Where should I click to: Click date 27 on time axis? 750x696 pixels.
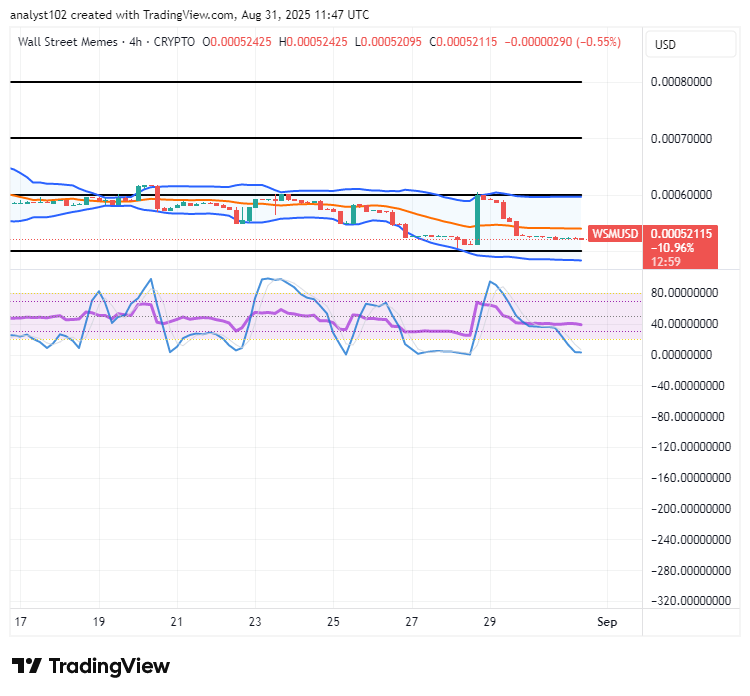click(411, 622)
